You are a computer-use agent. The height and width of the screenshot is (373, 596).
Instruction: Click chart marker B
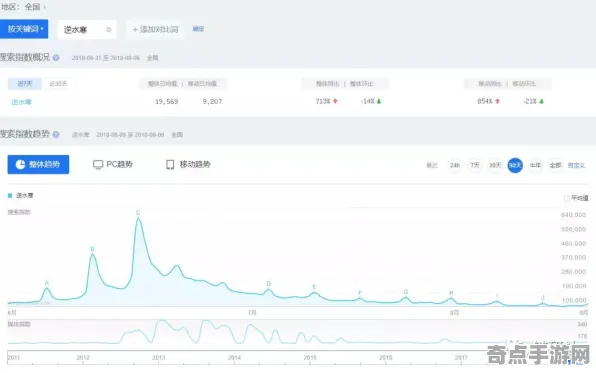click(x=92, y=249)
